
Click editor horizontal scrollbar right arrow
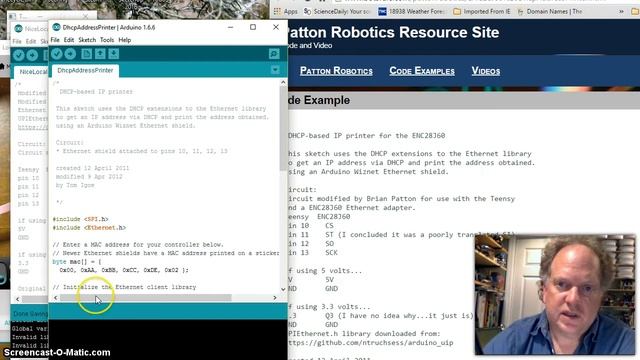[x=275, y=298]
